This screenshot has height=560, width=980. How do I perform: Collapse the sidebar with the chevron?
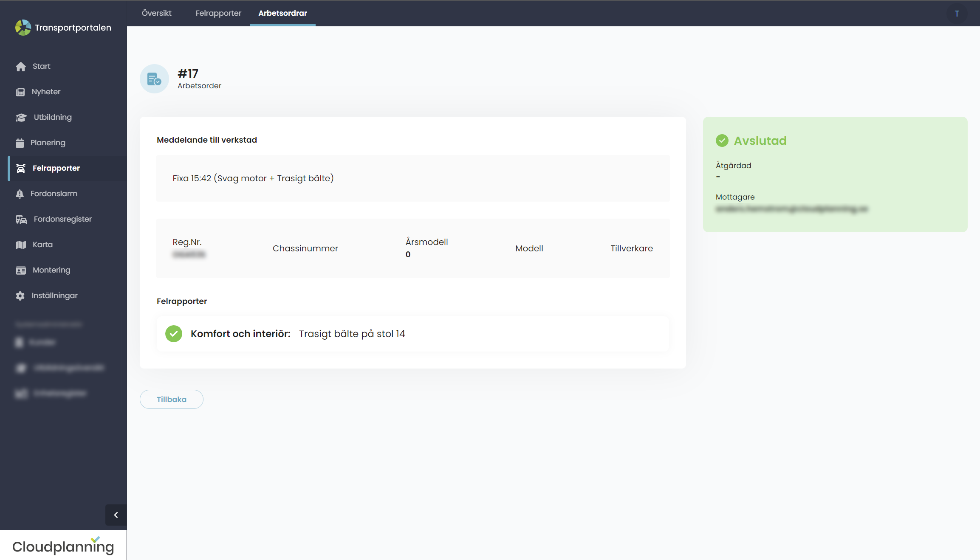tap(116, 515)
